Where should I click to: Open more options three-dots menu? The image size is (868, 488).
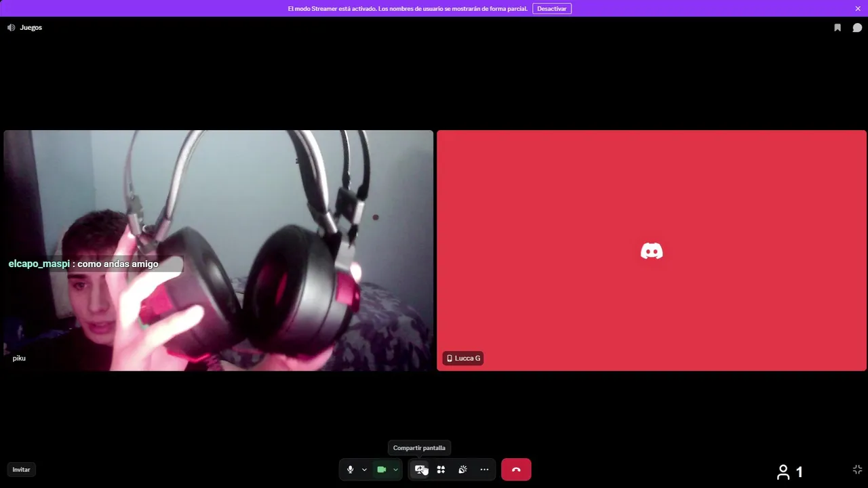click(484, 470)
